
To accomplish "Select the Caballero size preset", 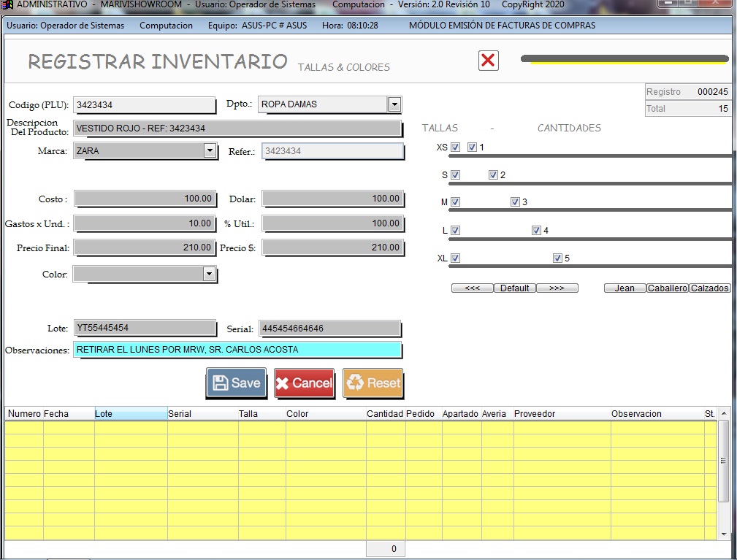I will [x=668, y=288].
